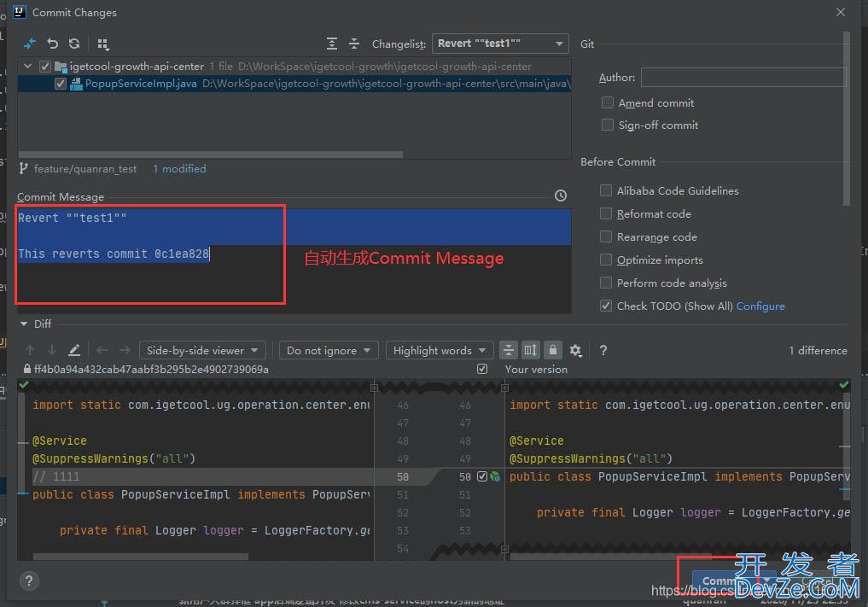Screen dimensions: 868x607
Task: Click in Commit Message text area
Action: pyautogui.click(x=294, y=260)
